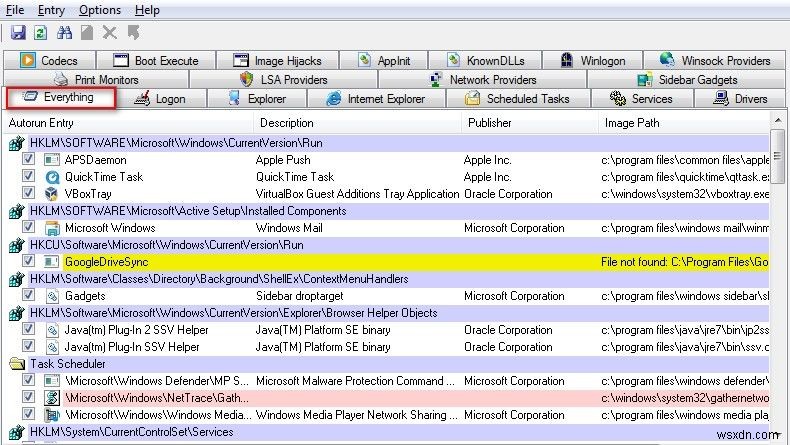Image resolution: width=790 pixels, height=445 pixels.
Task: Click the Windows Media Player sharing entry icon
Action: coord(51,415)
